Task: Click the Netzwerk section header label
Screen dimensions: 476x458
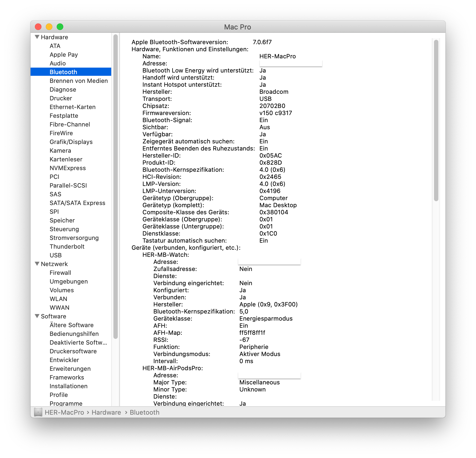Action: pyautogui.click(x=54, y=264)
